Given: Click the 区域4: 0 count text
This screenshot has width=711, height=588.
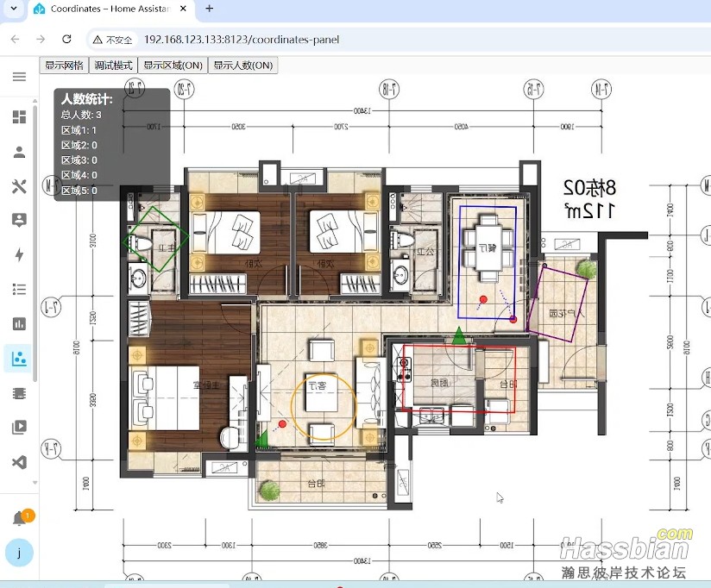Looking at the screenshot, I should (79, 175).
